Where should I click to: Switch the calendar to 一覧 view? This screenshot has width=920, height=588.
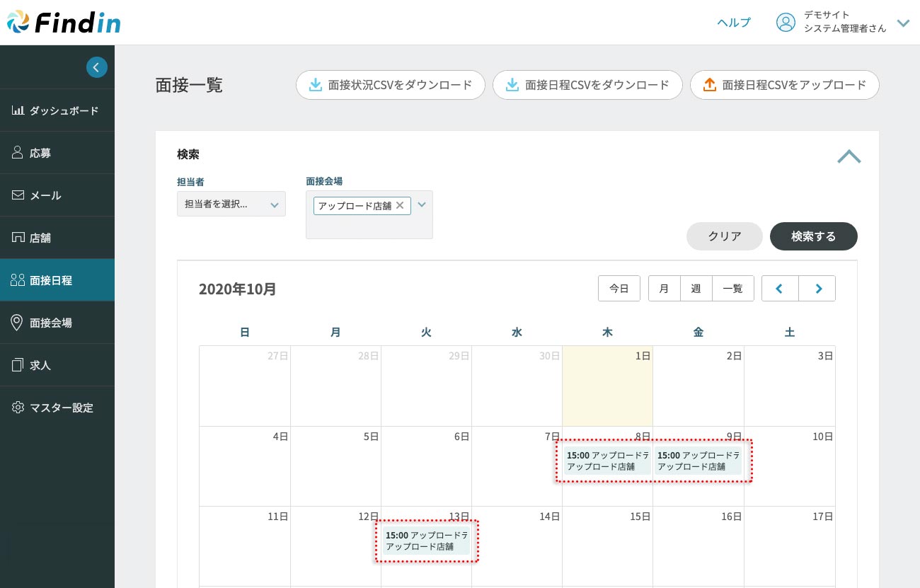tap(732, 289)
